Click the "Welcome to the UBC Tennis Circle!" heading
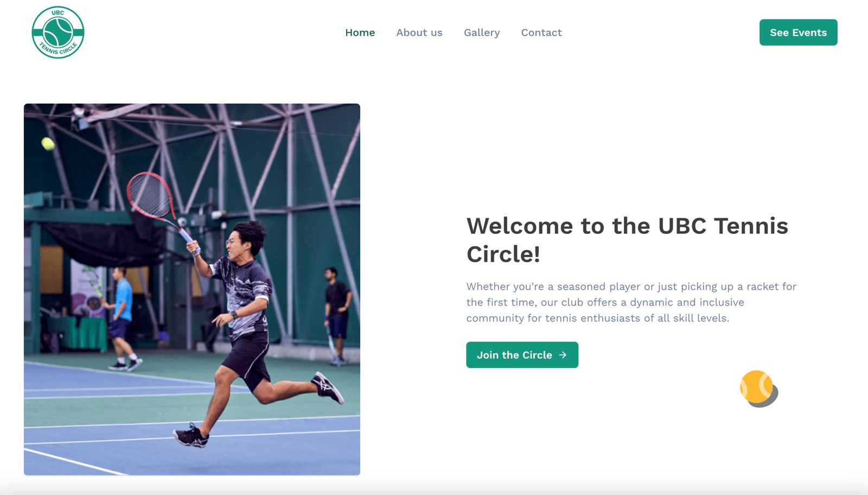This screenshot has width=868, height=495. tap(627, 240)
